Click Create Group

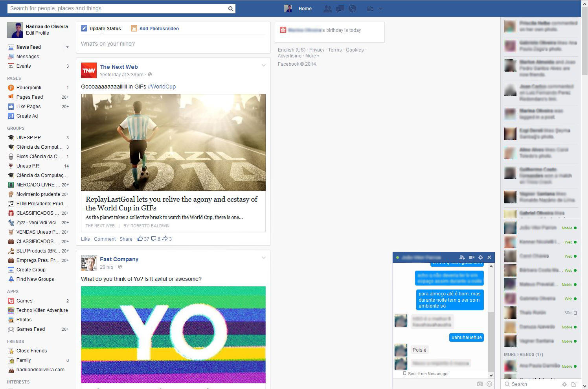(31, 270)
